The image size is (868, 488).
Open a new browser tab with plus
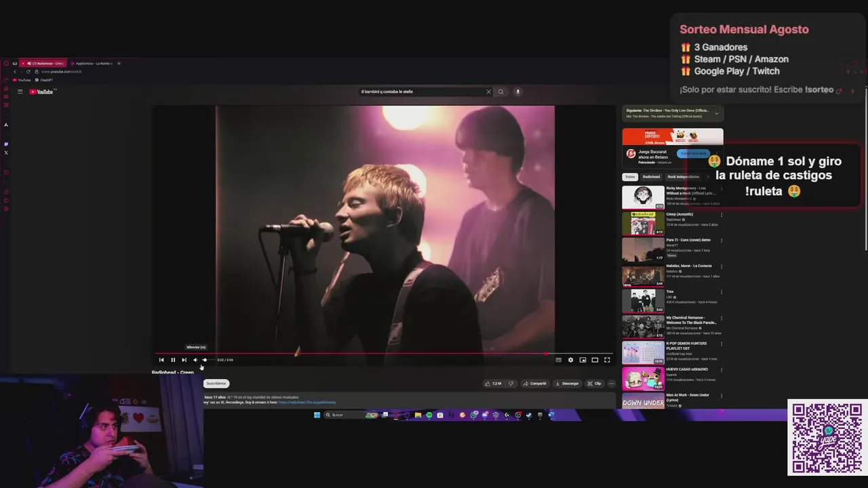click(x=119, y=63)
